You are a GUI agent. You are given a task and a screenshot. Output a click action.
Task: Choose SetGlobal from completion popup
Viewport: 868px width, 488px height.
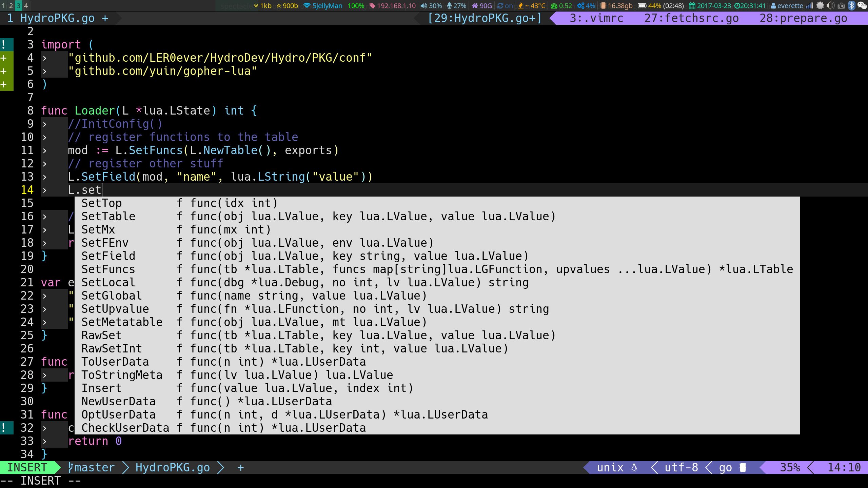112,296
